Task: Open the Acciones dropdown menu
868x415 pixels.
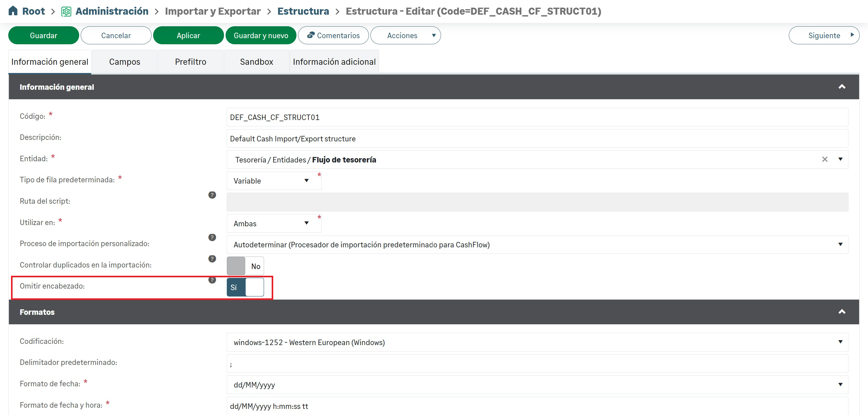Action: pos(405,35)
